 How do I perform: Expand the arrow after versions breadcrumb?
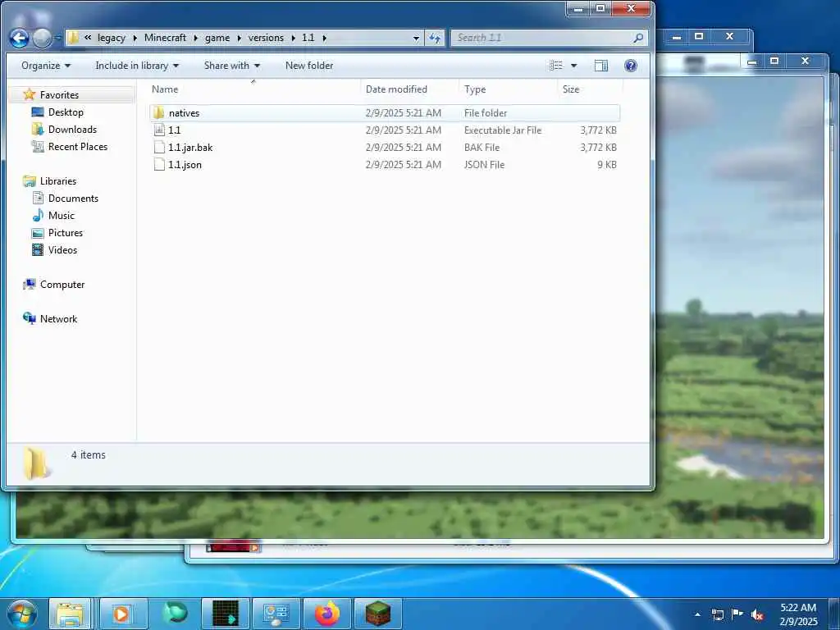293,38
